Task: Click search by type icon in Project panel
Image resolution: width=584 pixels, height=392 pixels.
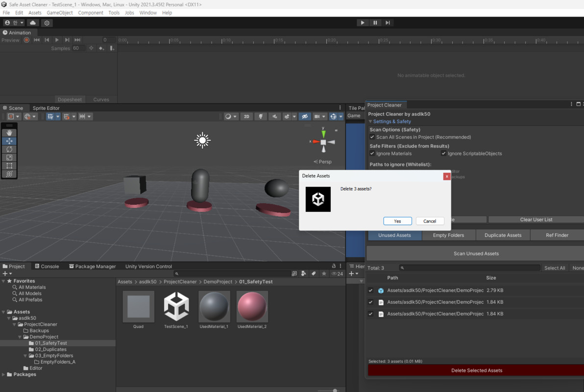Action: coord(304,273)
